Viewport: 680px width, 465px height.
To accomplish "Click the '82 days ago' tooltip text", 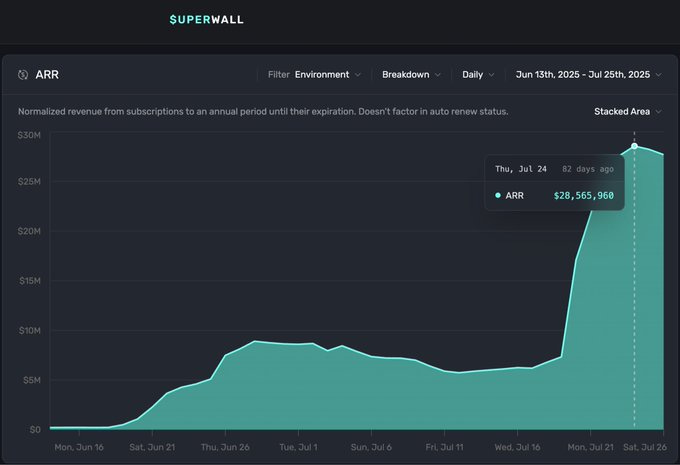I will click(x=588, y=169).
